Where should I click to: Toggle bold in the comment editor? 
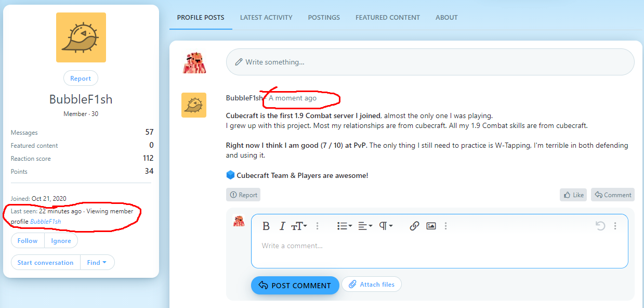tap(266, 226)
